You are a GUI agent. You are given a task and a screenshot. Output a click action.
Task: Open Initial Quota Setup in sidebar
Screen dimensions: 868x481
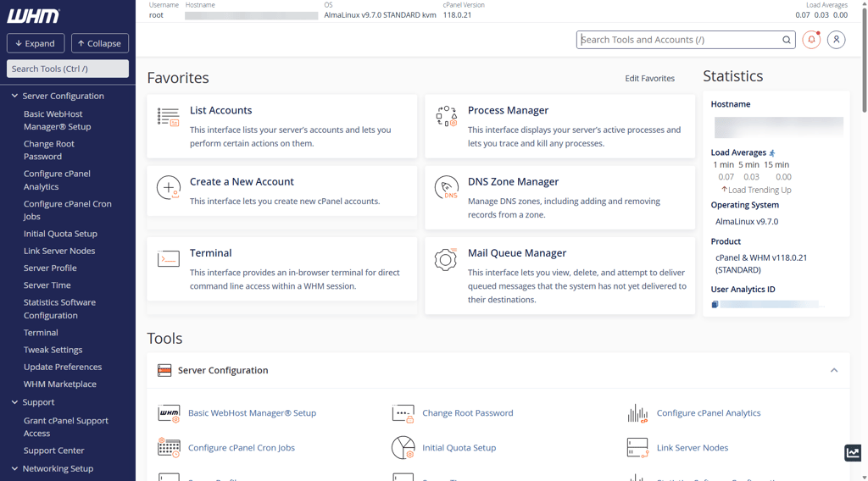pos(60,234)
